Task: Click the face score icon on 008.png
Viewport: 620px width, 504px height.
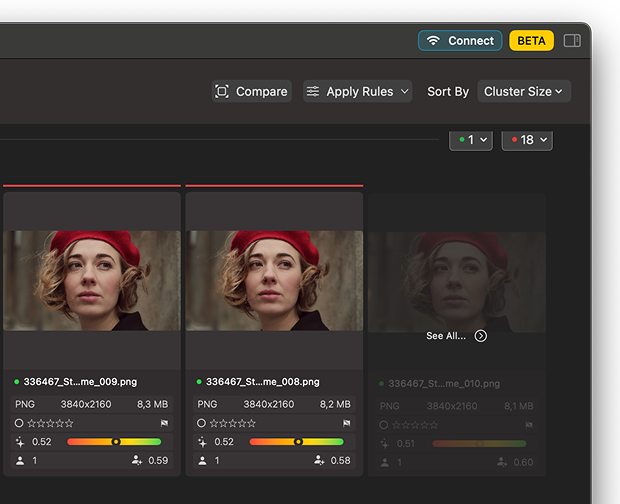Action: coord(319,460)
